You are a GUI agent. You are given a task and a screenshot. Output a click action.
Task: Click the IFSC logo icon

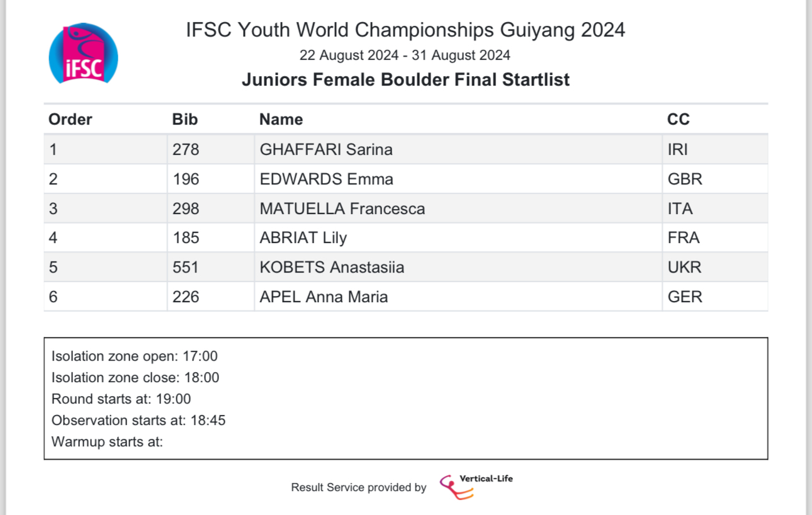click(83, 54)
